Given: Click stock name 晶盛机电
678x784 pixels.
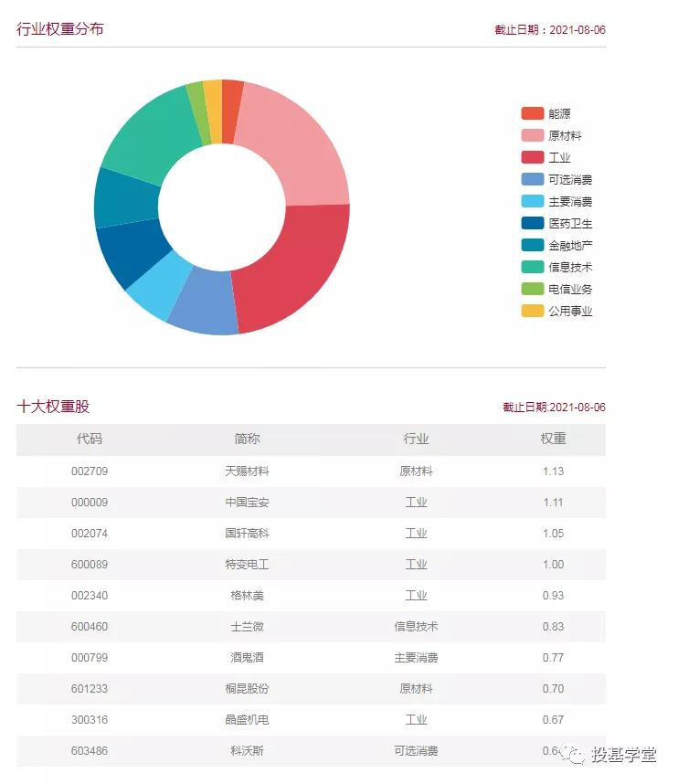Looking at the screenshot, I should 247,719.
